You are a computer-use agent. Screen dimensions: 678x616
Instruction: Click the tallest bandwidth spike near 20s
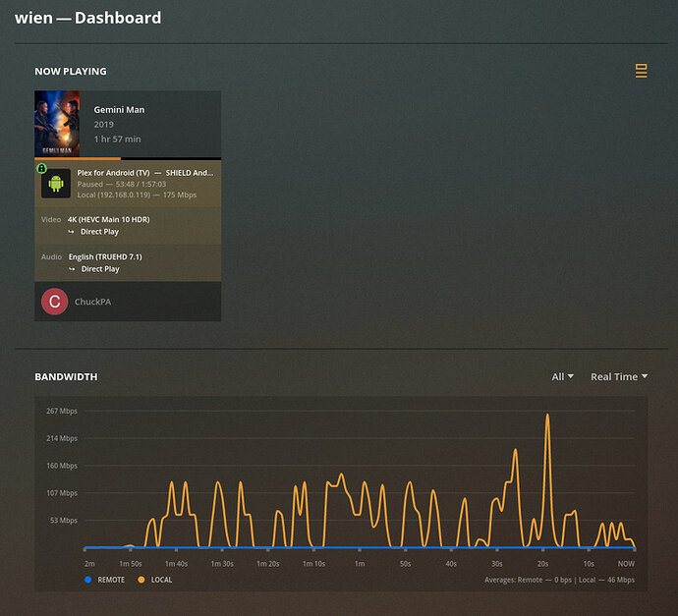(x=547, y=416)
